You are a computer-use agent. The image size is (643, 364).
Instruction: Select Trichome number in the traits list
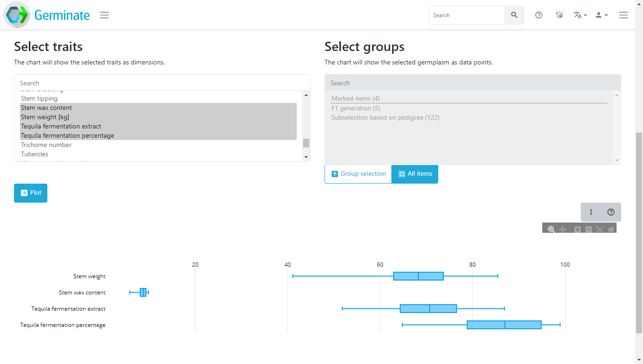tap(46, 145)
